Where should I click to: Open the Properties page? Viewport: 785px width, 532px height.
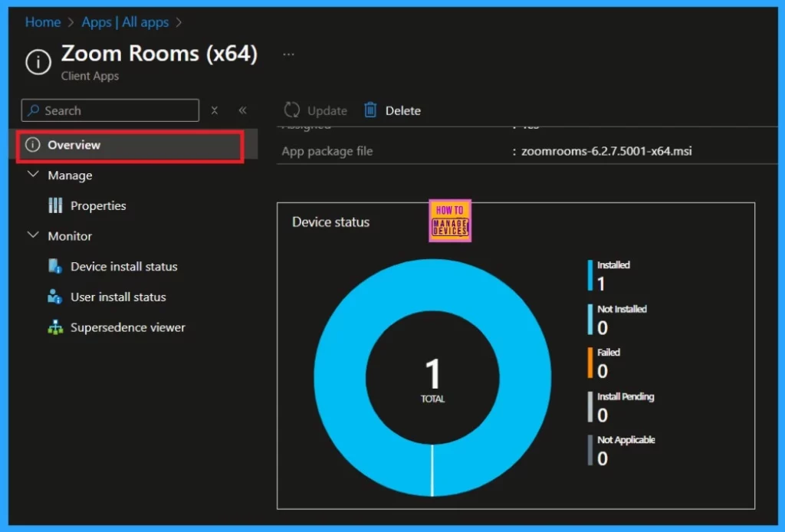tap(98, 205)
